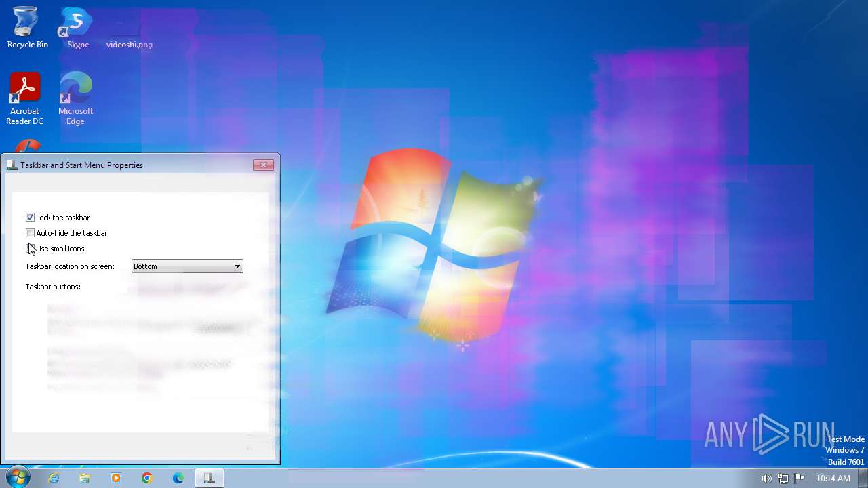Click the 'Taskbar buttons:' label
Image resolution: width=868 pixels, height=488 pixels.
tap(53, 287)
